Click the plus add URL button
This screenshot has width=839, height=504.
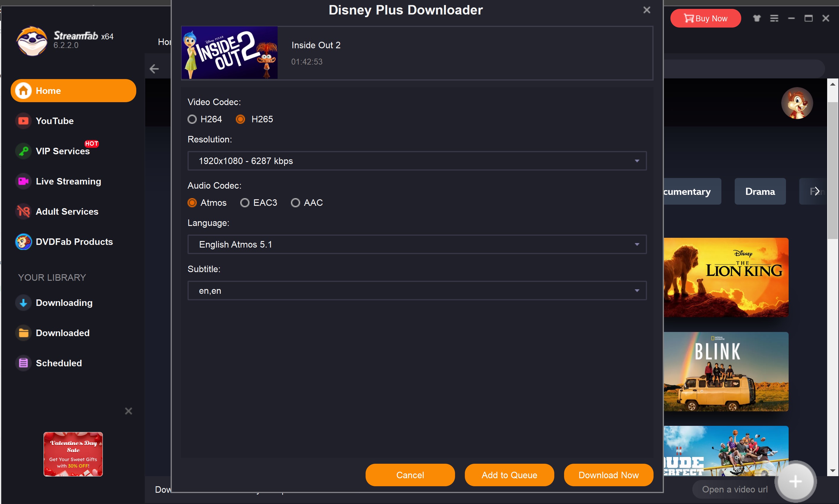pyautogui.click(x=795, y=481)
